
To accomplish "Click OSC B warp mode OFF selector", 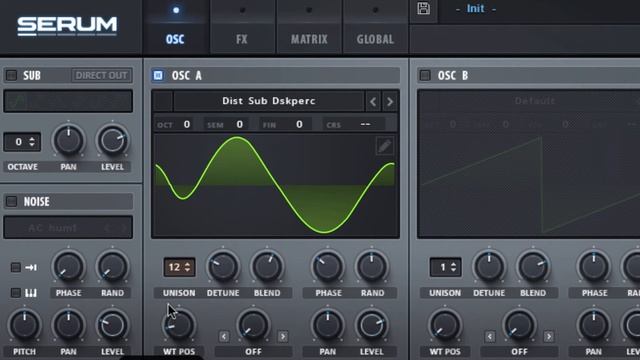I will (x=519, y=351).
